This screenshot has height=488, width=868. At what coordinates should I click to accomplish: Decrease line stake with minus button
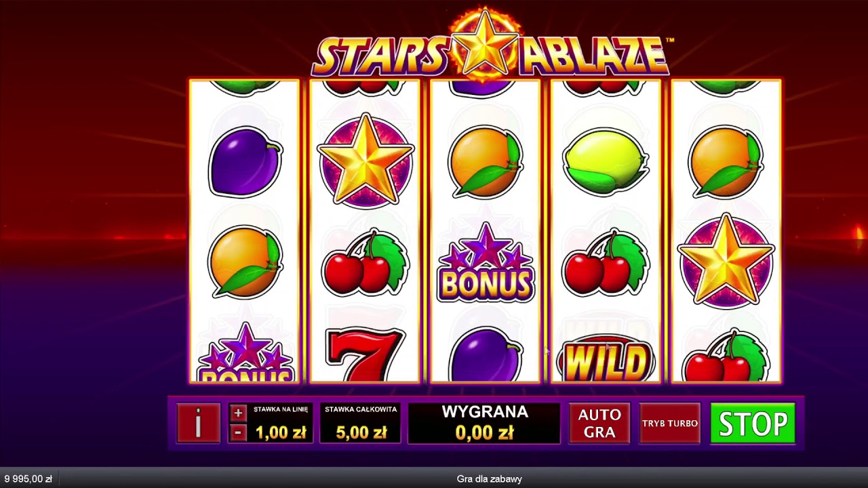click(237, 432)
